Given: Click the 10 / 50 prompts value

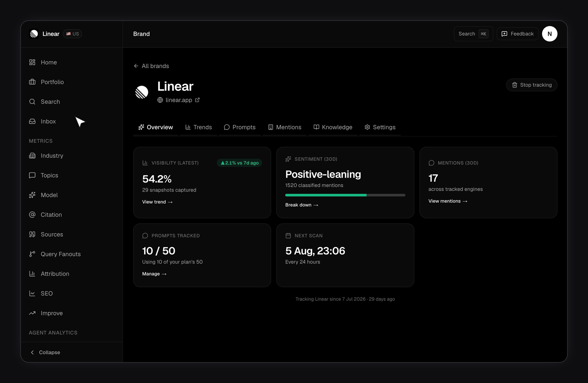Looking at the screenshot, I should 159,251.
